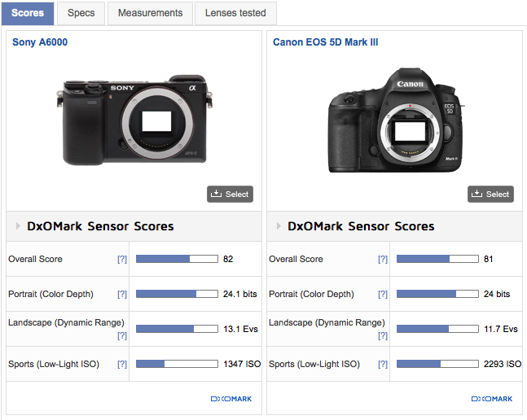Click the '13.1 Evs' value
Viewport: 527px width, 420px height.
240,329
